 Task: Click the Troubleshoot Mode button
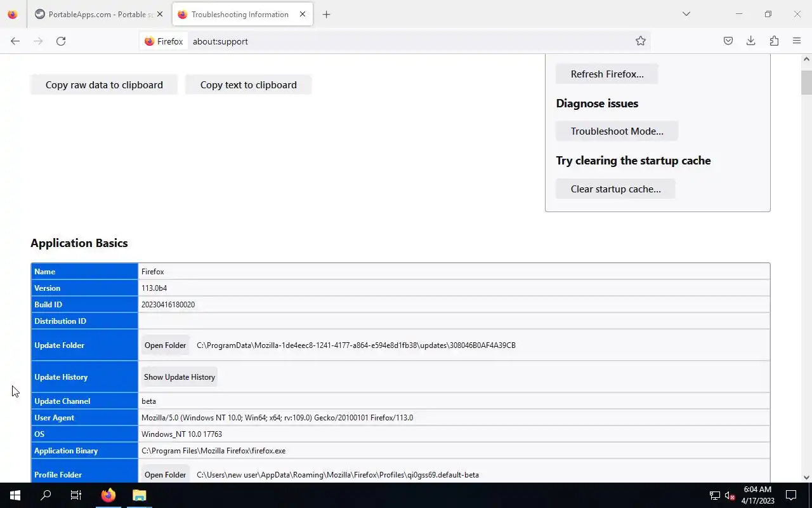[x=617, y=131]
